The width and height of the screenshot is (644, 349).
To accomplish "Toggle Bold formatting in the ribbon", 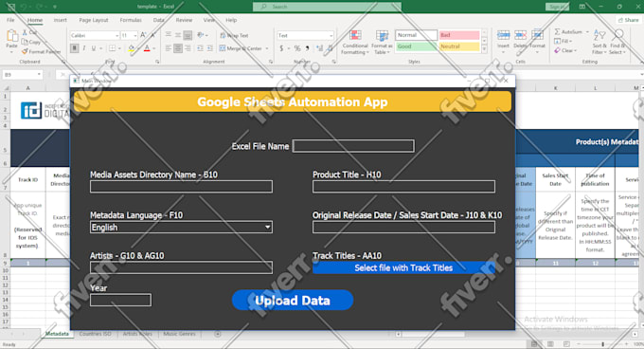I will (x=74, y=48).
